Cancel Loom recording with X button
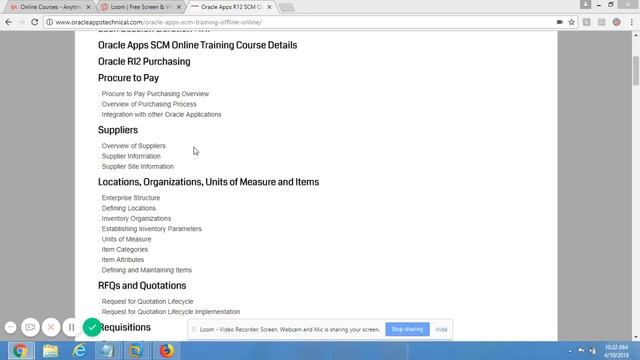The image size is (640, 360). pos(51,327)
